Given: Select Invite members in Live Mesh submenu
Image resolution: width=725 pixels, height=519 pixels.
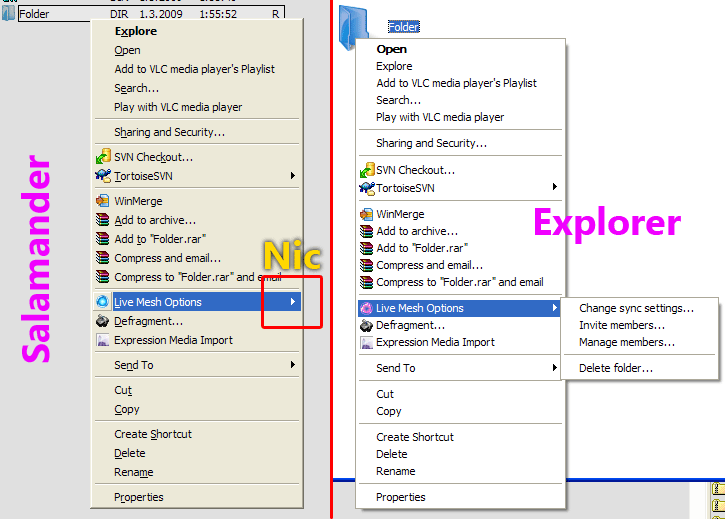Looking at the screenshot, I should (x=621, y=325).
